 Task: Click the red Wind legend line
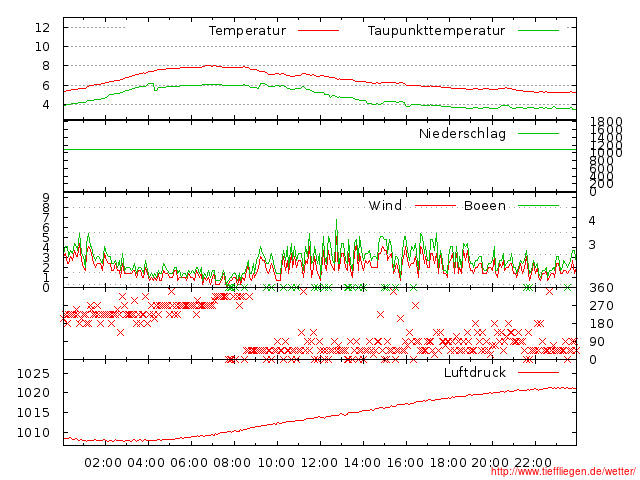click(x=435, y=205)
